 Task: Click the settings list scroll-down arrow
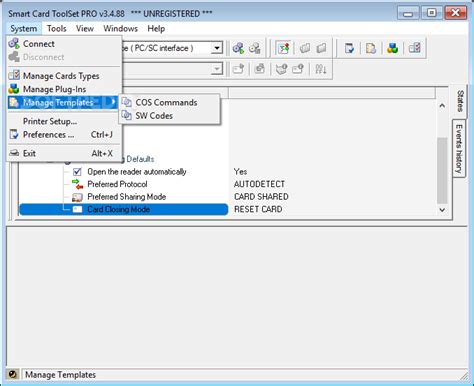point(442,210)
